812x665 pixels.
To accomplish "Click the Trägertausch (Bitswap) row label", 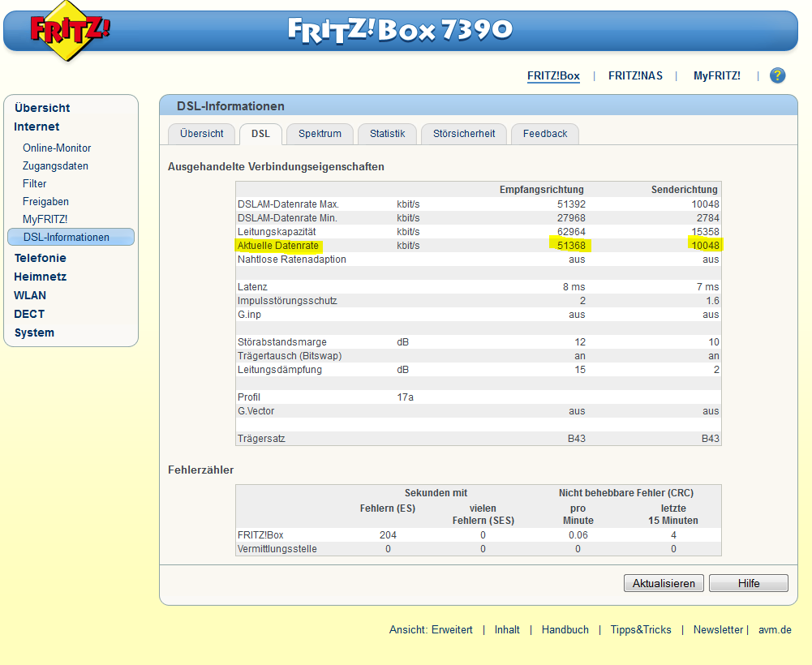I will (290, 356).
